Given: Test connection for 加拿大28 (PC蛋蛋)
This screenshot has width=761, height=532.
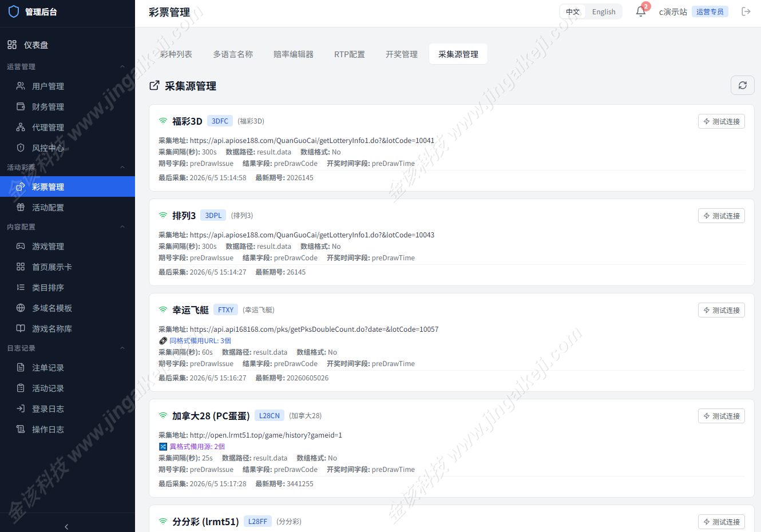Looking at the screenshot, I should pyautogui.click(x=722, y=416).
